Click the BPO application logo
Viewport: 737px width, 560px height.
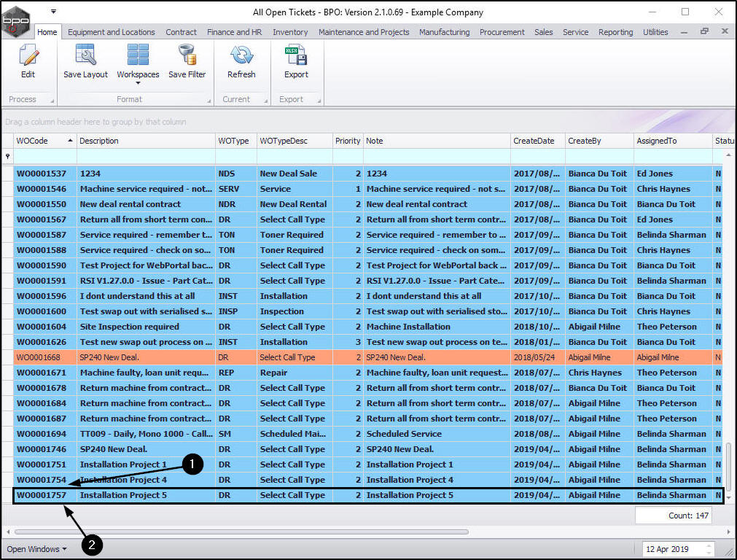tap(16, 20)
